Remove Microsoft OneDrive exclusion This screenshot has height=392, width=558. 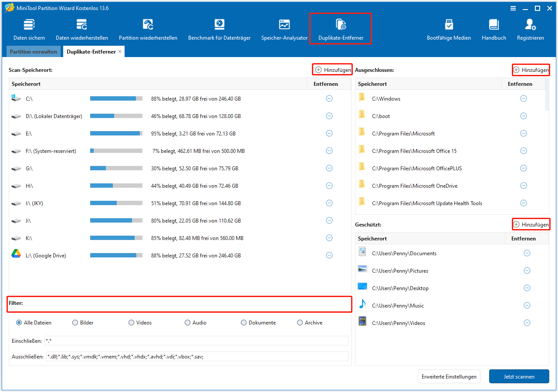(524, 186)
